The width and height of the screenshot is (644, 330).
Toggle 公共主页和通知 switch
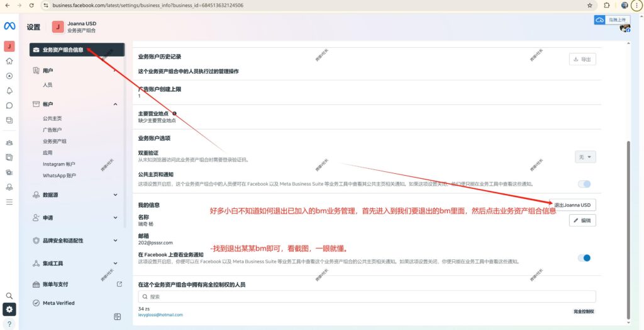584,184
